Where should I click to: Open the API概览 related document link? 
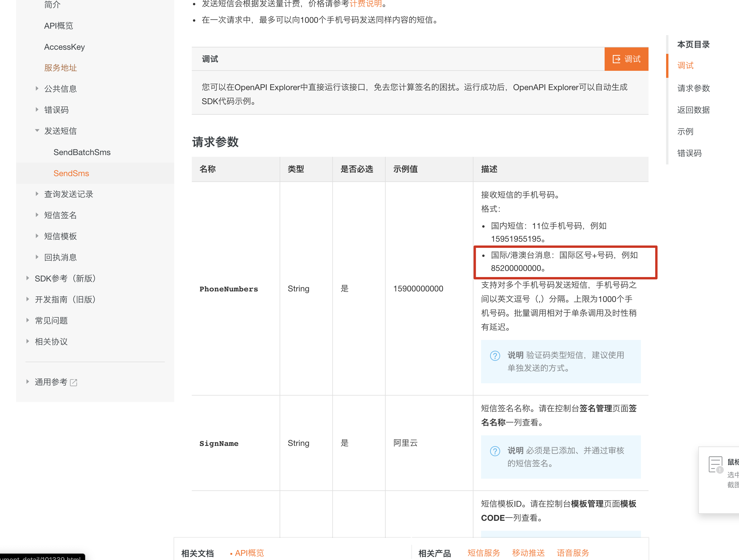249,553
